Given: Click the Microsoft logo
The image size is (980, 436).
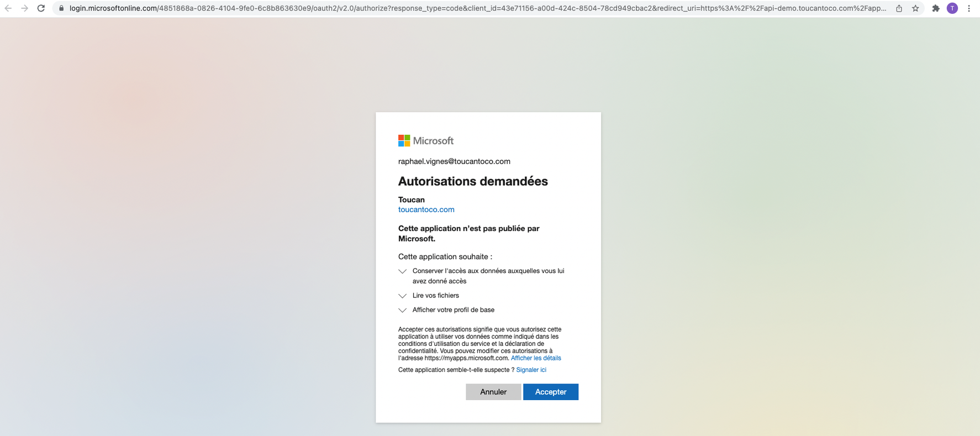Looking at the screenshot, I should coord(426,141).
